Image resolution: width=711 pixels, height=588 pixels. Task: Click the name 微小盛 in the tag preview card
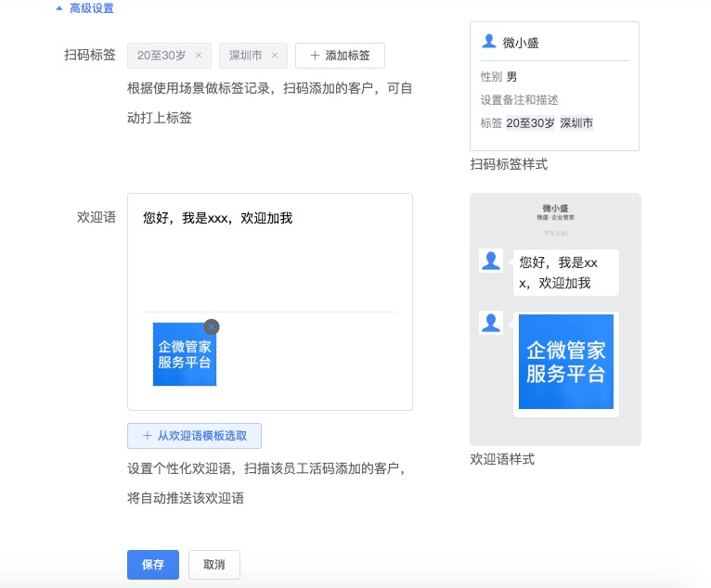pyautogui.click(x=521, y=43)
